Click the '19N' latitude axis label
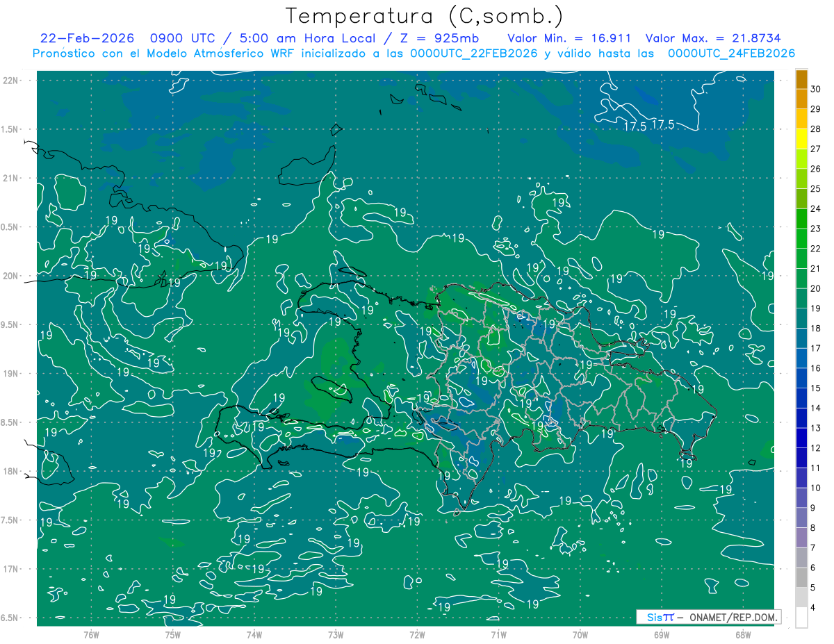The width and height of the screenshot is (834, 644). (x=12, y=374)
